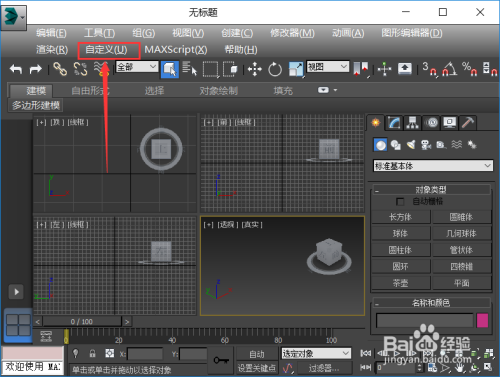
Task: Click the Undo arrow icon
Action: [16, 69]
